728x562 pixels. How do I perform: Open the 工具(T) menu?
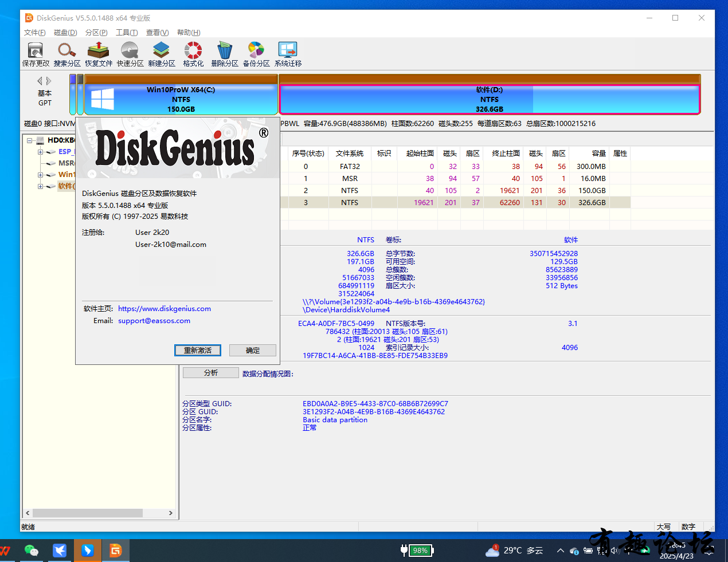[127, 33]
